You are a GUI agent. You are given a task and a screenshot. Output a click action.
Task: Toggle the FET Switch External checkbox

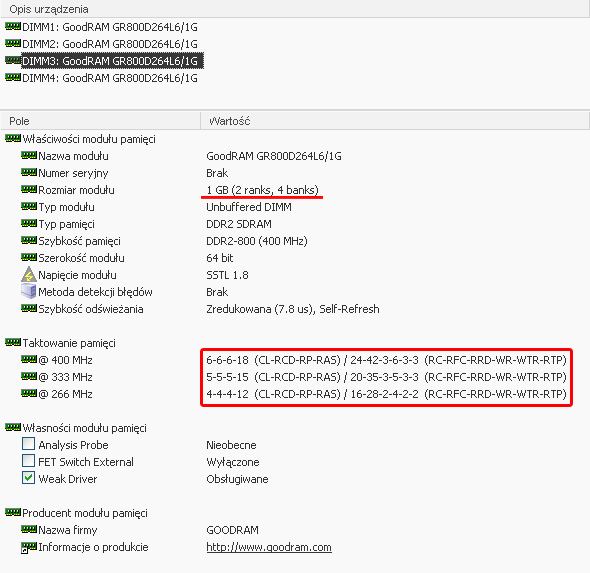[29, 461]
